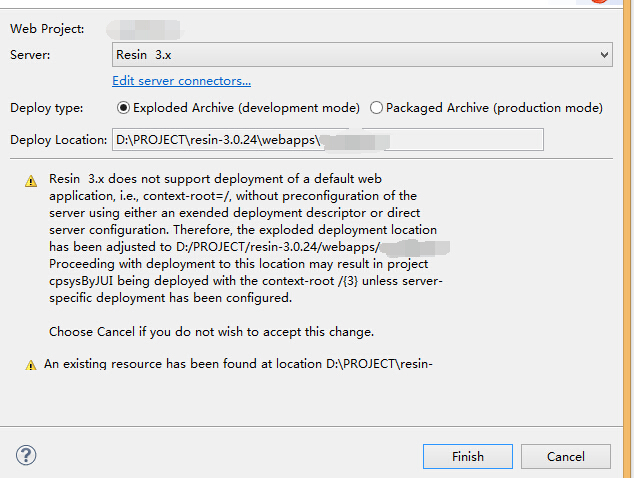Click the help question mark icon
Viewport: 634px width, 478px height.
27,455
